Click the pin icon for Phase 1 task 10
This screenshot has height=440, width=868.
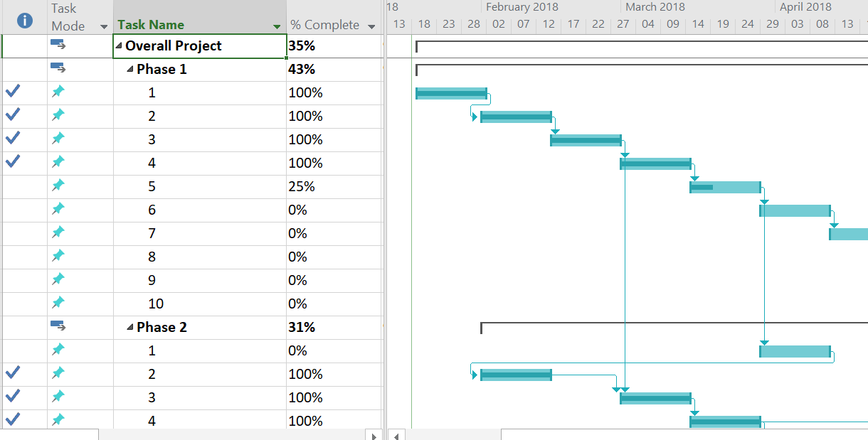pos(58,303)
